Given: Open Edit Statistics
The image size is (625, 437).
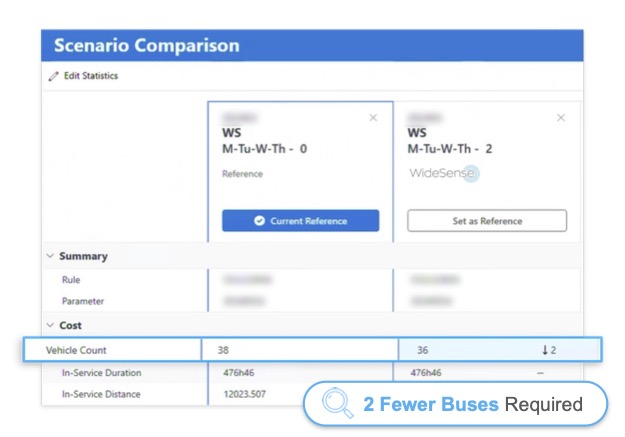Looking at the screenshot, I should 91,77.
